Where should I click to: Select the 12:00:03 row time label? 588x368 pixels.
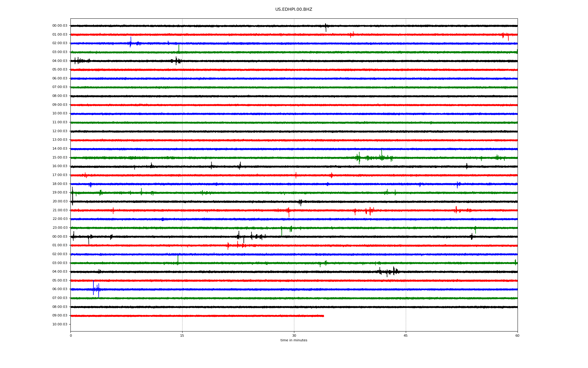pyautogui.click(x=60, y=131)
